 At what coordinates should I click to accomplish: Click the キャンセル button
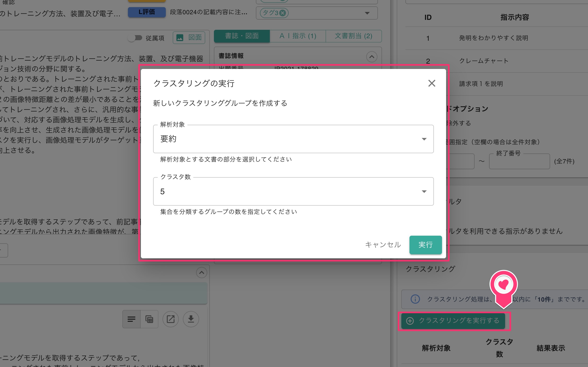(x=383, y=245)
